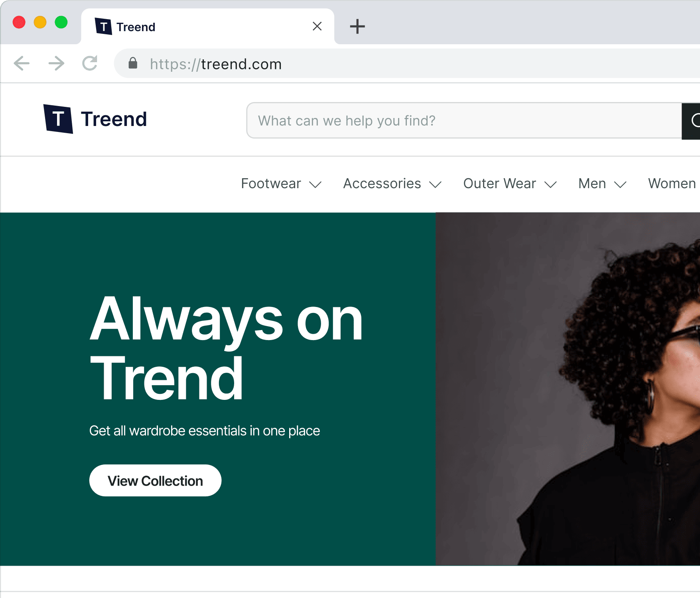The height and width of the screenshot is (598, 700).
Task: Expand the Outer Wear dropdown chevron
Action: coord(551,185)
